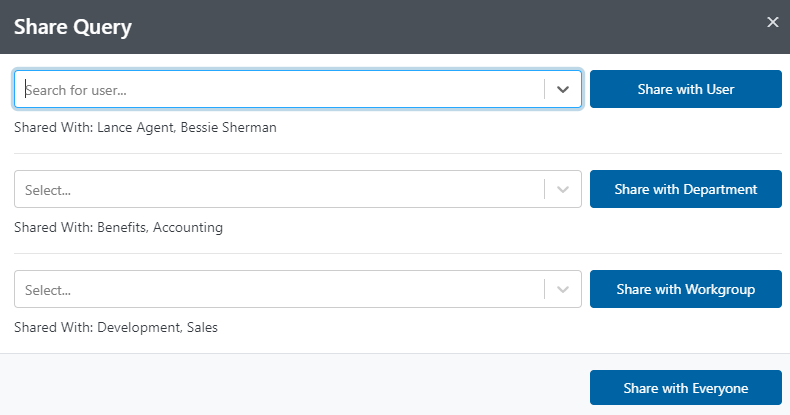
Task: Close the Share Query dialog
Action: pyautogui.click(x=772, y=22)
